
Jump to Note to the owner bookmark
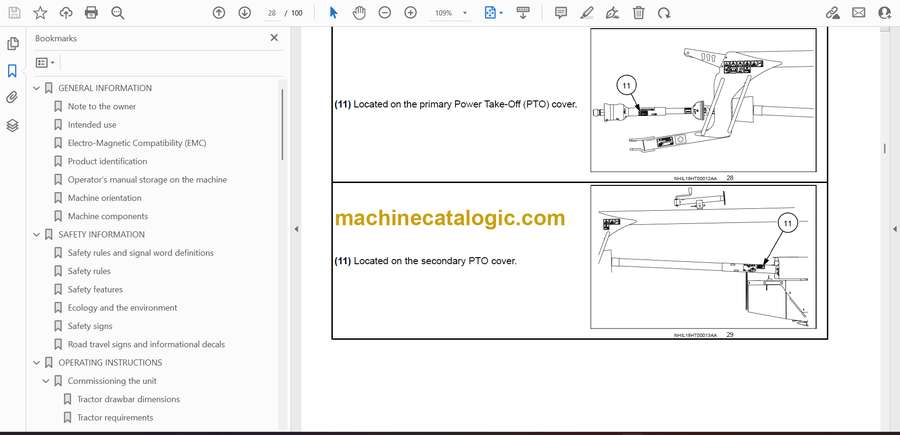pos(102,107)
